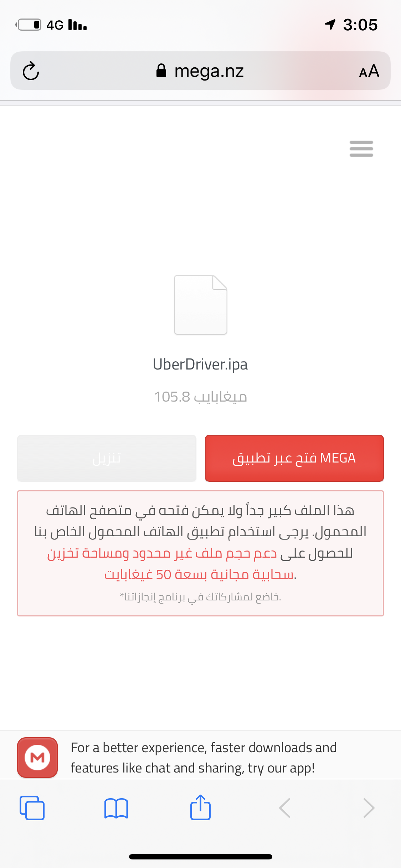Image resolution: width=401 pixels, height=868 pixels.
Task: Tap the AA reader text size button
Action: pyautogui.click(x=369, y=71)
